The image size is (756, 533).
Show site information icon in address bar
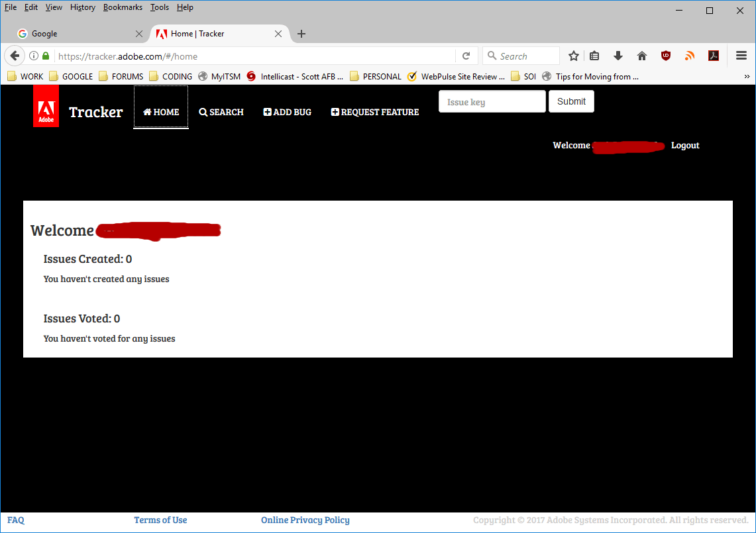tap(34, 56)
